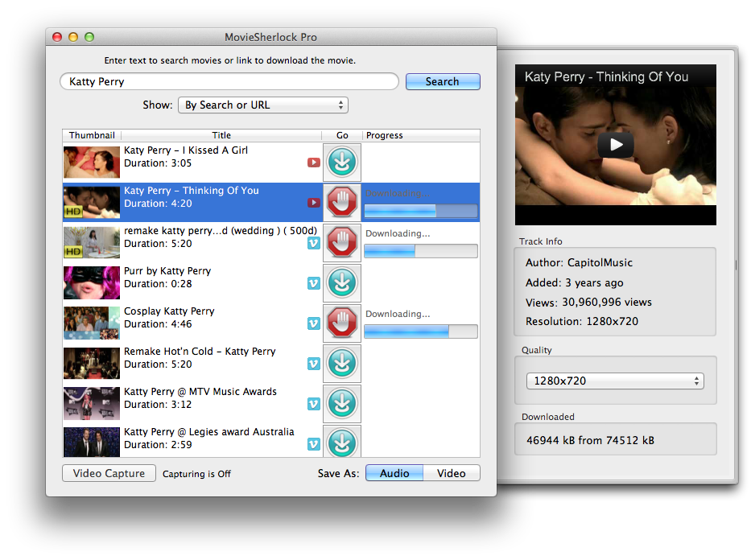The height and width of the screenshot is (560, 751).
Task: Close the MovieSherlock Pro window
Action: pos(57,37)
